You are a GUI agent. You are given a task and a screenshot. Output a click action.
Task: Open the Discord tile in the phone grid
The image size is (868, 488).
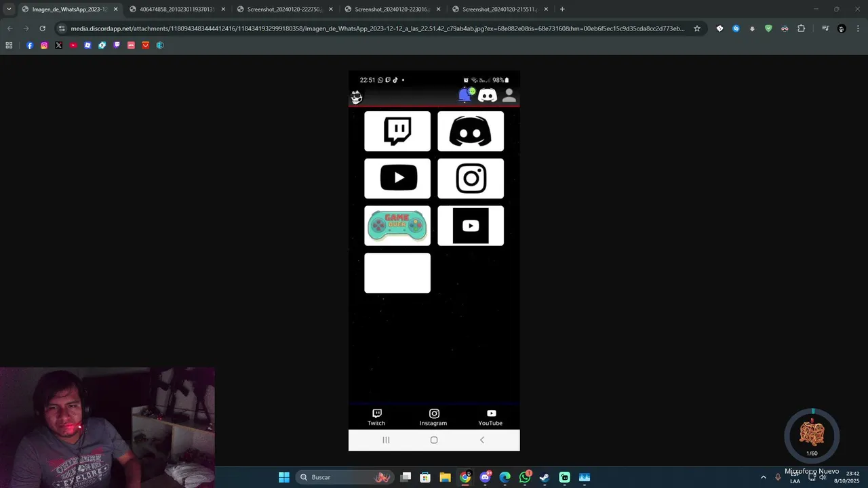point(471,131)
